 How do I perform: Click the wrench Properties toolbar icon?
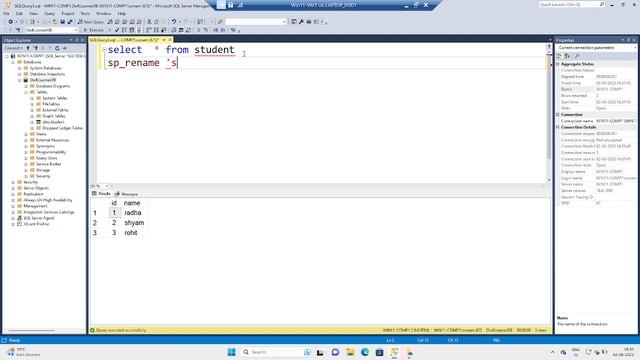301,22
